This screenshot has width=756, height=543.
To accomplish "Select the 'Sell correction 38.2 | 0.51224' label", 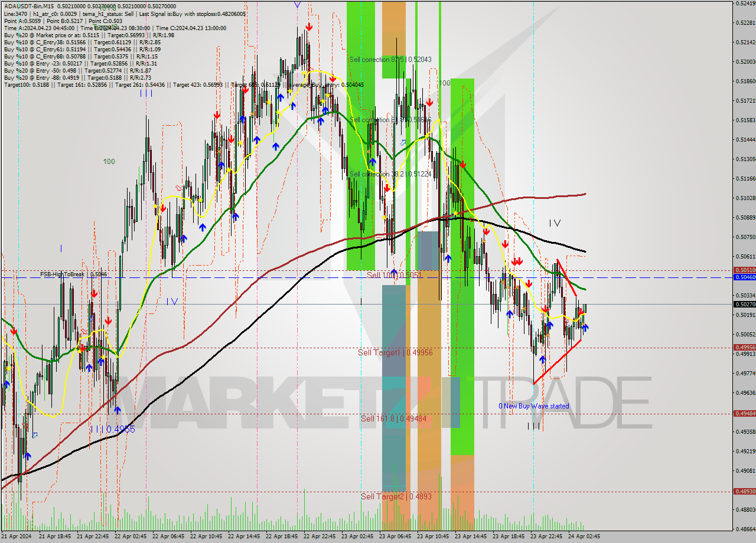I will [390, 174].
